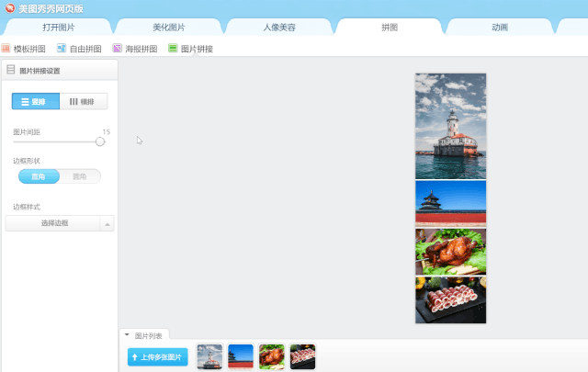Viewport: 588px width, 372px height.
Task: Click the 图片间距 slider handle
Action: pyautogui.click(x=100, y=141)
